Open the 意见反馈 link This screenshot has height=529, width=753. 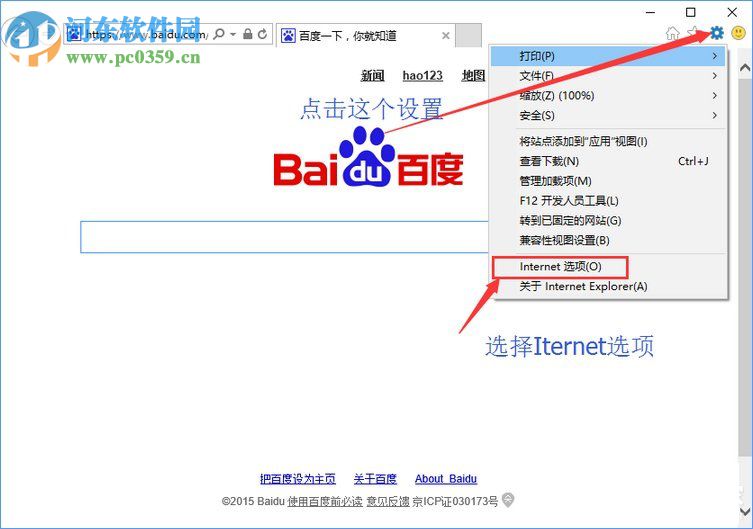(388, 502)
